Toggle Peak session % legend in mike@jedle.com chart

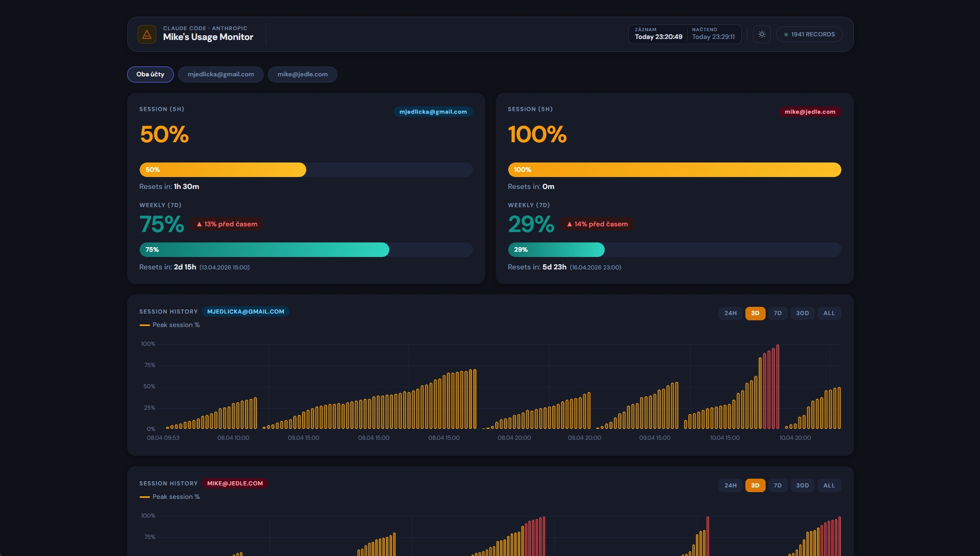170,497
